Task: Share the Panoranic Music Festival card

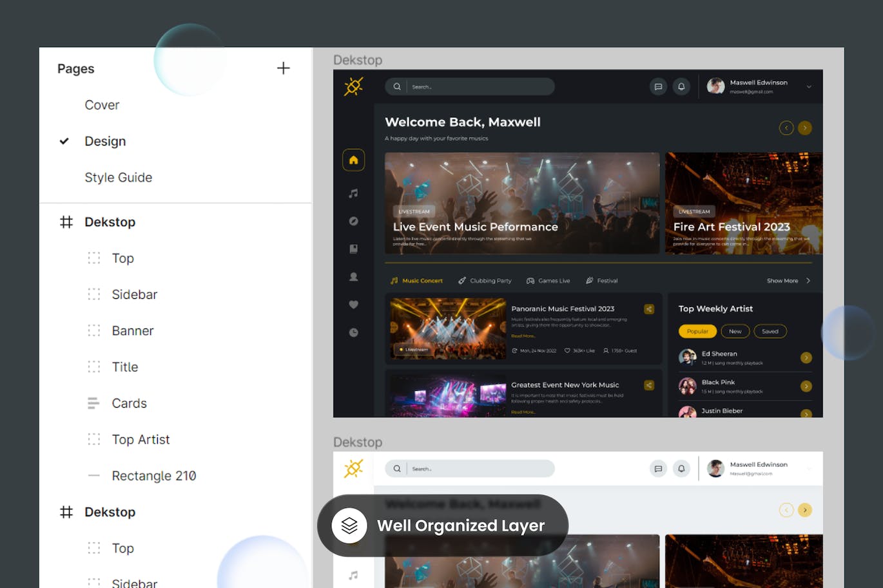Action: coord(649,309)
